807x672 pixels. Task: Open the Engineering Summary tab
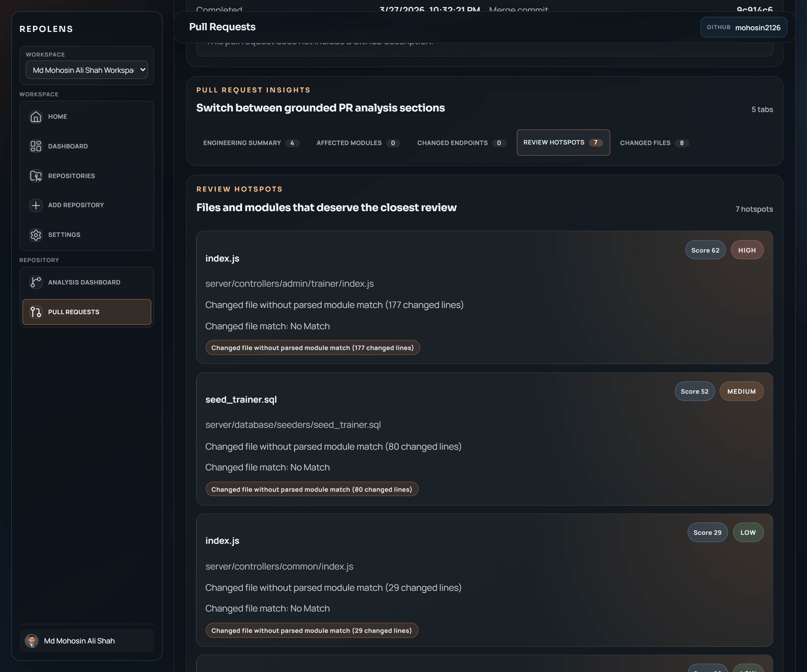pos(251,143)
